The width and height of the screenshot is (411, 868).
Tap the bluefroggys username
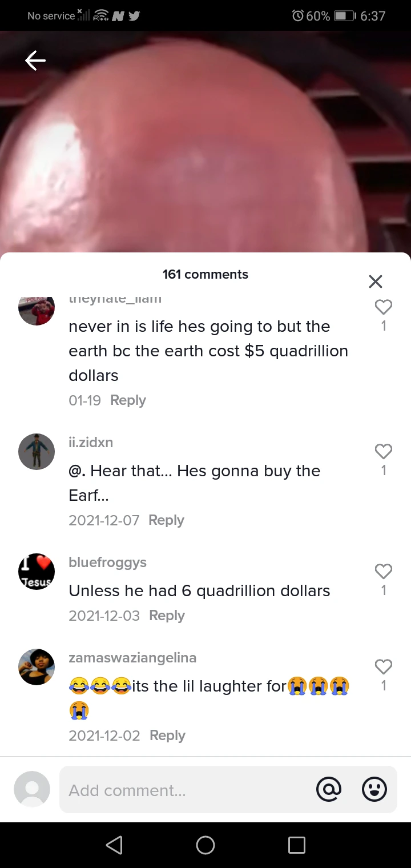tap(107, 562)
